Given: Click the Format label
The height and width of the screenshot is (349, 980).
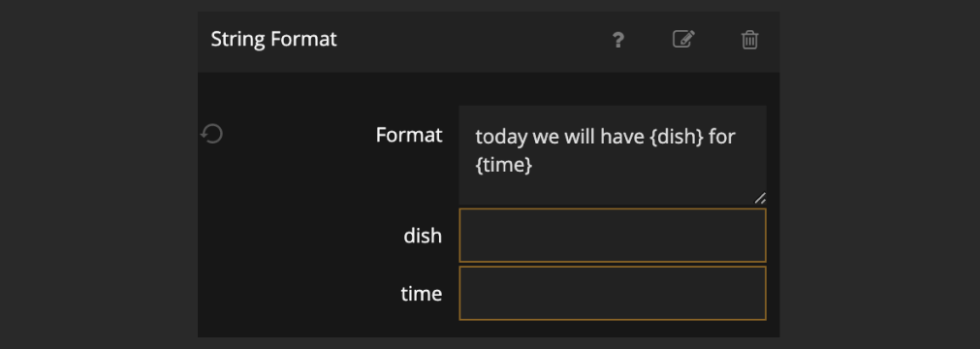Looking at the screenshot, I should [409, 135].
